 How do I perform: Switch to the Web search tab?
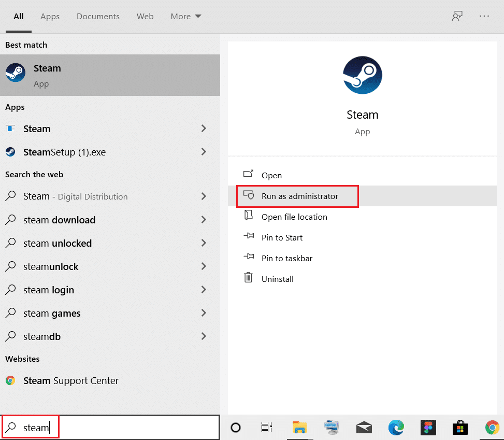coord(145,16)
